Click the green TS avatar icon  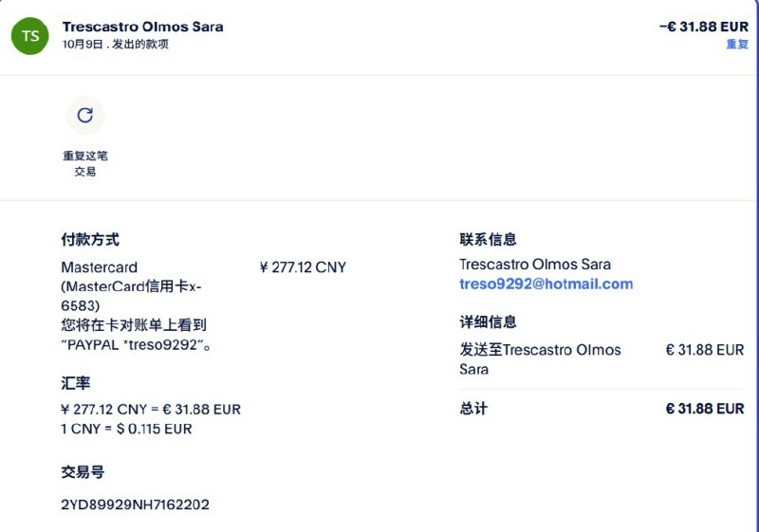(30, 35)
